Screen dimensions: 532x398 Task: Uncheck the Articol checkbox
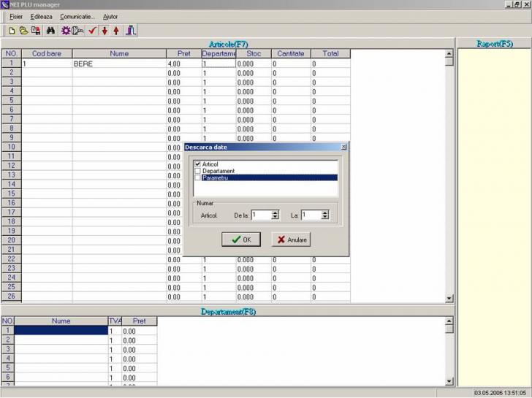point(198,164)
